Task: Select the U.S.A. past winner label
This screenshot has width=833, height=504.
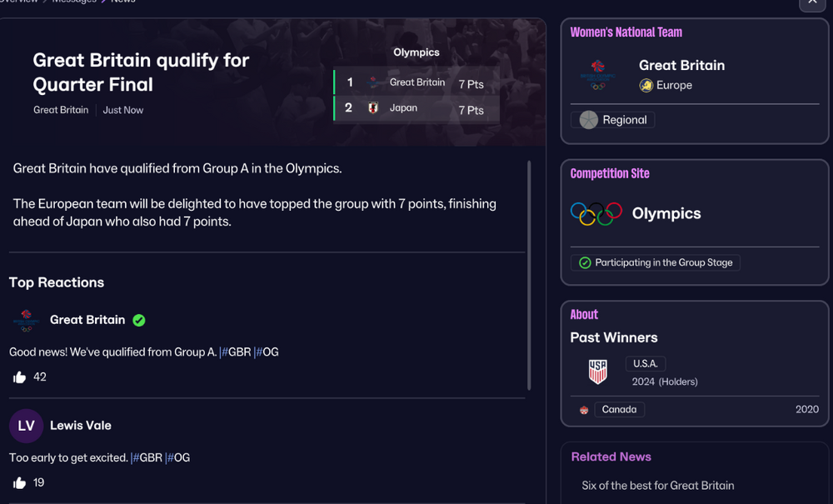Action: point(646,364)
